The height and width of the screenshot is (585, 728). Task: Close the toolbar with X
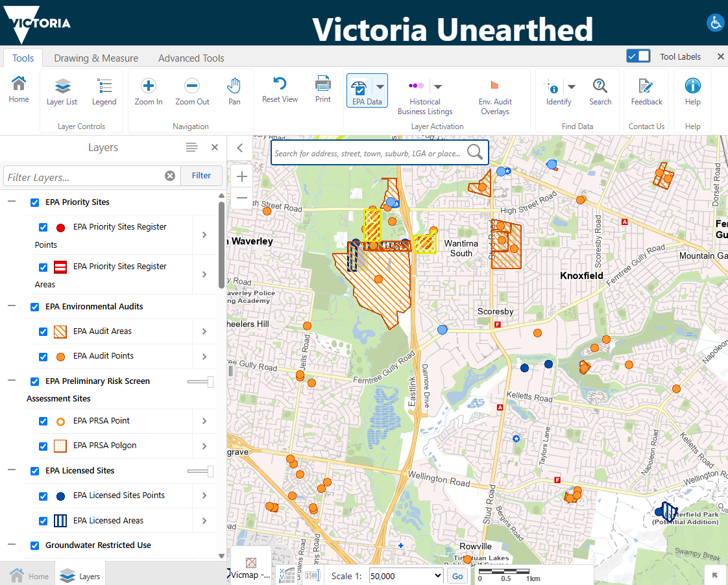coord(720,56)
